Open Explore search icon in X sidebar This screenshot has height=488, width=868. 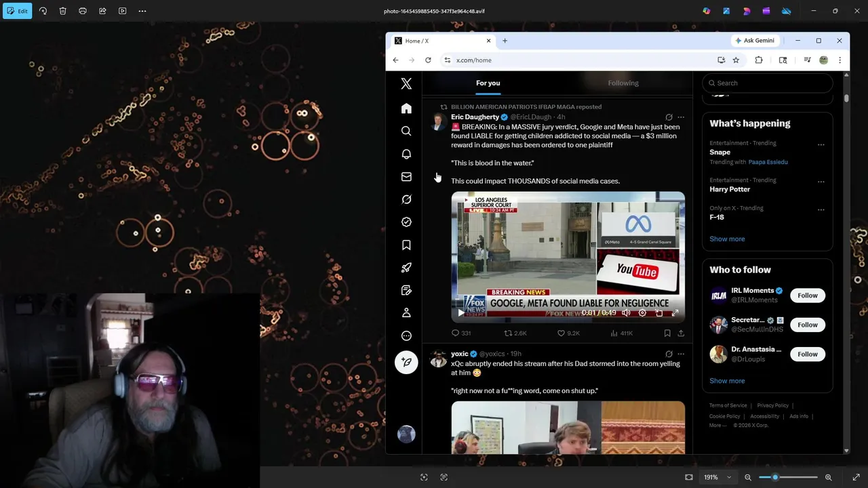point(406,131)
